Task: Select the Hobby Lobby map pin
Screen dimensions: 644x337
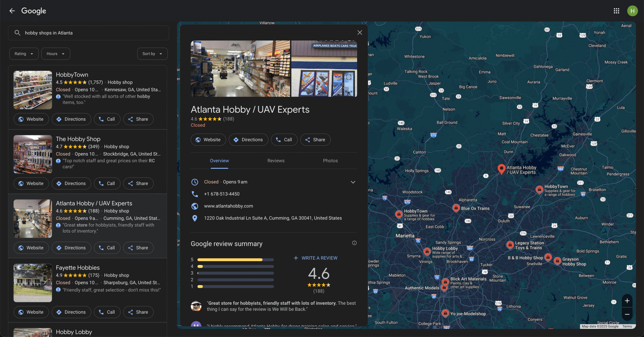Action: click(x=427, y=251)
